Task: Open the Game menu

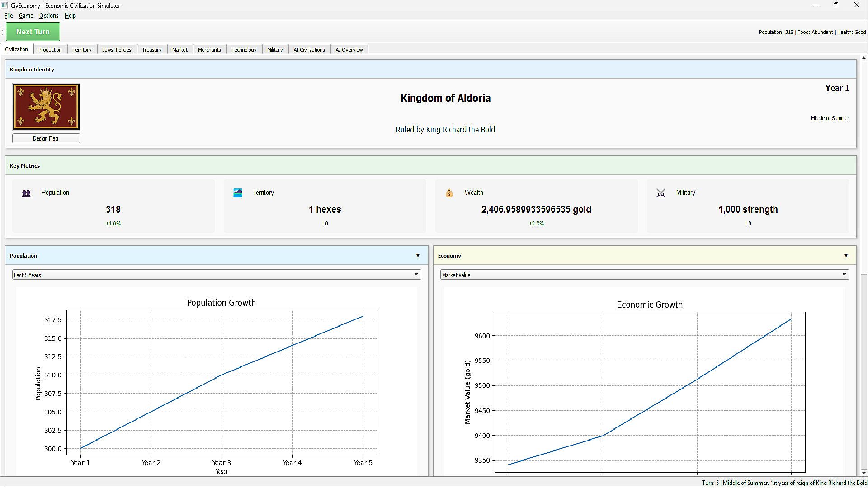Action: tap(26, 15)
